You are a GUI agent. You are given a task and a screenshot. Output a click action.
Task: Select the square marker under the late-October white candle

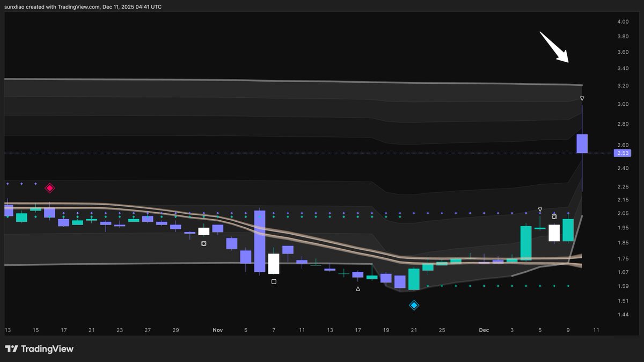204,243
